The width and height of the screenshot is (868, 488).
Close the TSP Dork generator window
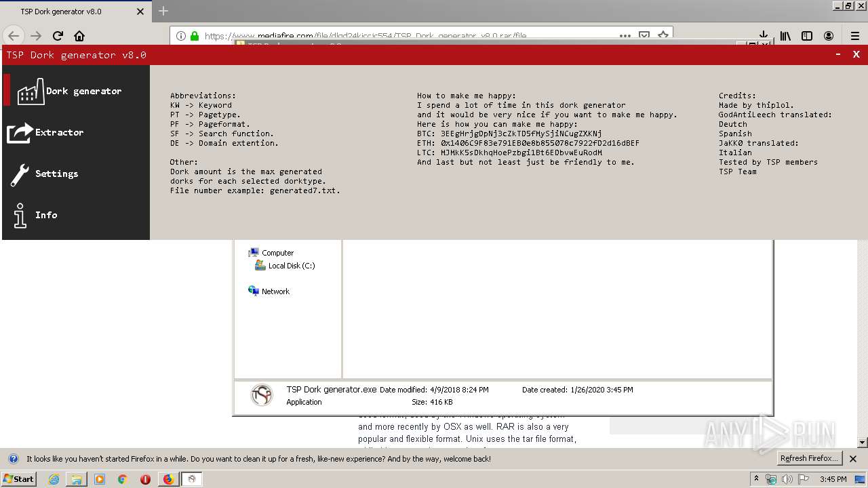pyautogui.click(x=856, y=55)
